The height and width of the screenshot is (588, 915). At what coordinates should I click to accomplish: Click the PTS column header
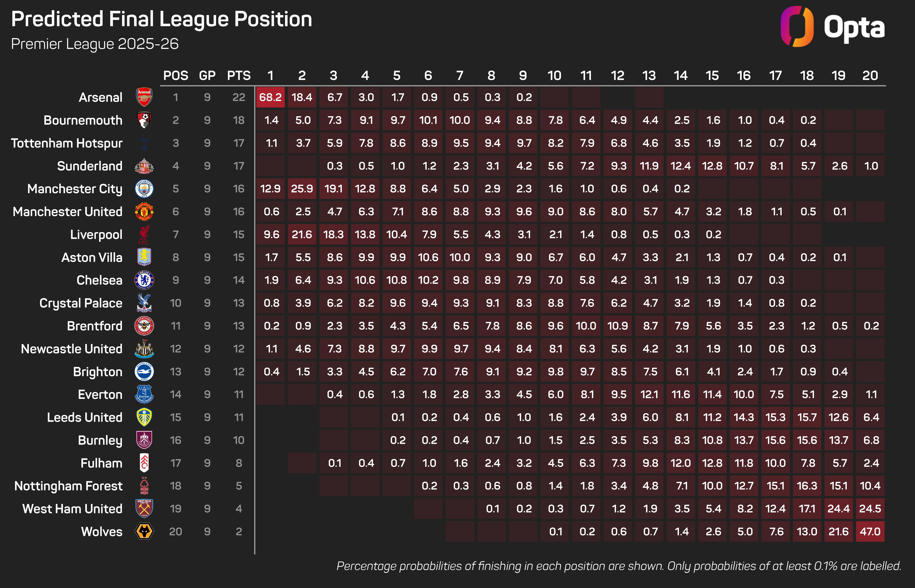pos(239,76)
